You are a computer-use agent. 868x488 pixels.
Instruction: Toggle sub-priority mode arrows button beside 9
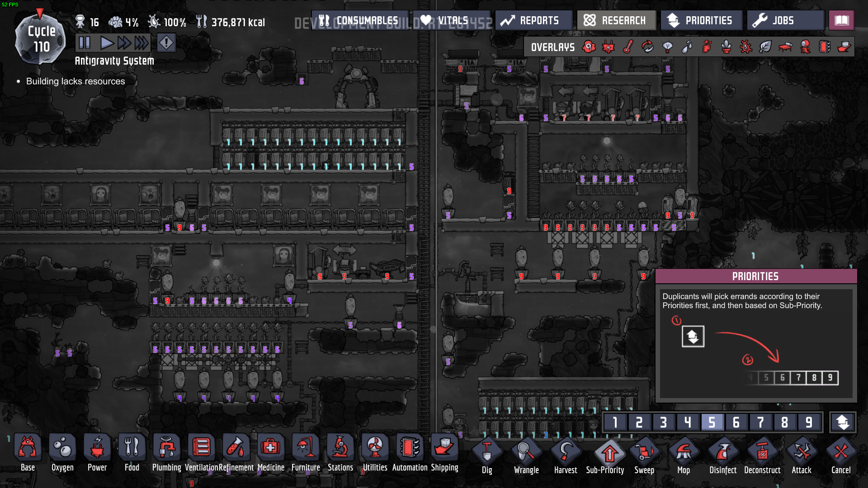click(842, 422)
